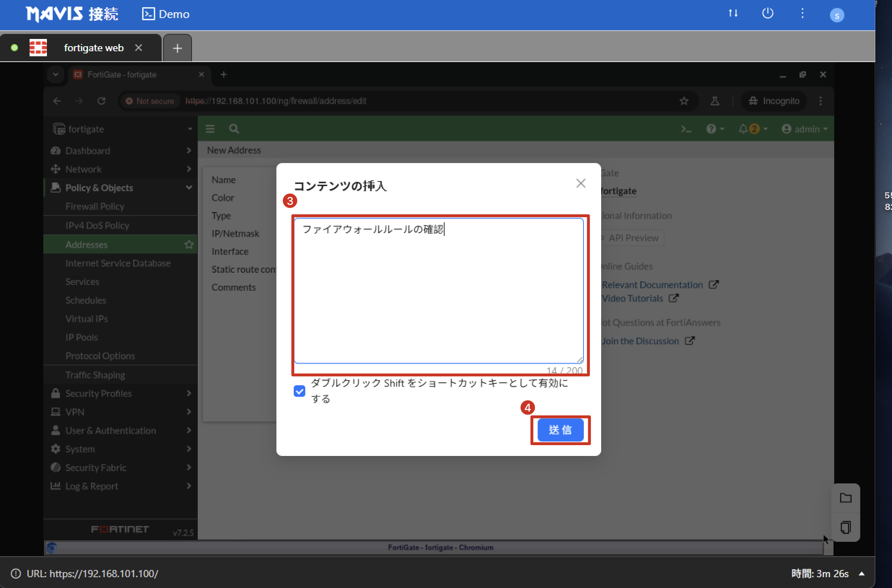Click the transfer arrows icon in header
The width and height of the screenshot is (892, 588).
pos(733,13)
